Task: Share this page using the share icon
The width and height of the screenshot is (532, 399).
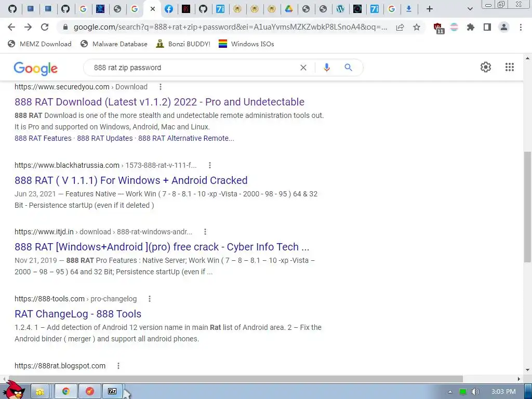Action: pos(400,28)
